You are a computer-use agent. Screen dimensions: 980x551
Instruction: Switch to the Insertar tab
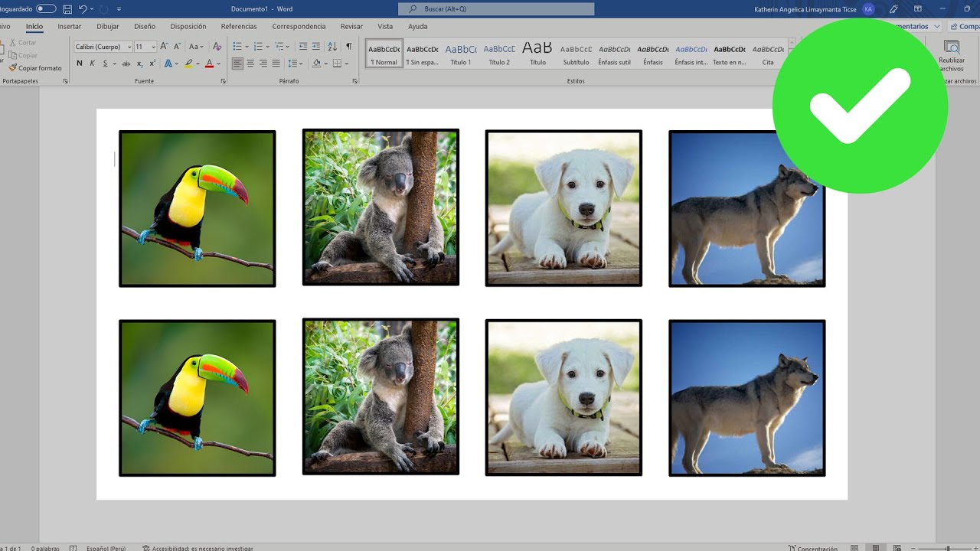coord(69,26)
